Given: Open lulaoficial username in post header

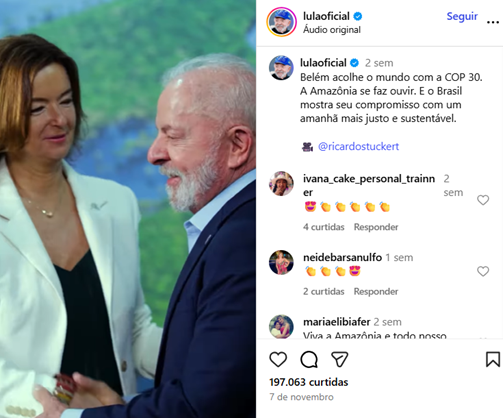Looking at the screenshot, I should [x=326, y=16].
